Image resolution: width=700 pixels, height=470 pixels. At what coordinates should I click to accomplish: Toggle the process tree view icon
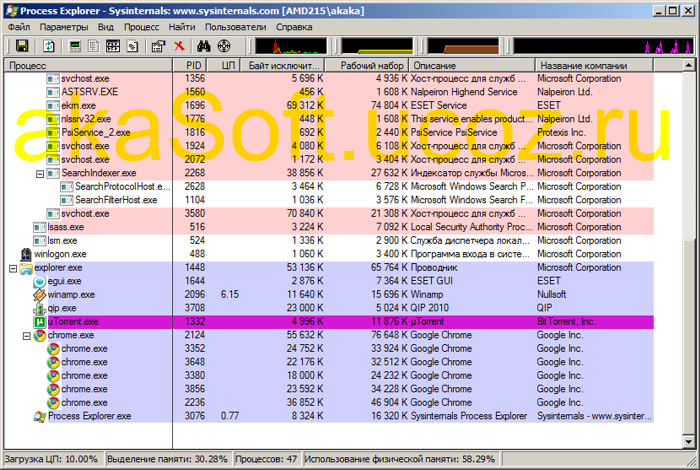click(94, 46)
